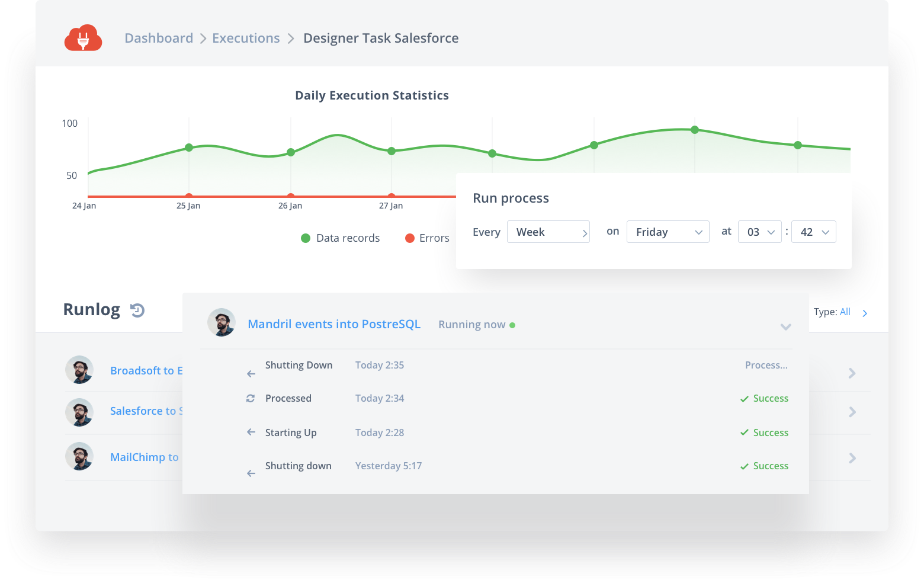Select the highest green data point
Viewport: 924px width, 583px height.
point(695,130)
